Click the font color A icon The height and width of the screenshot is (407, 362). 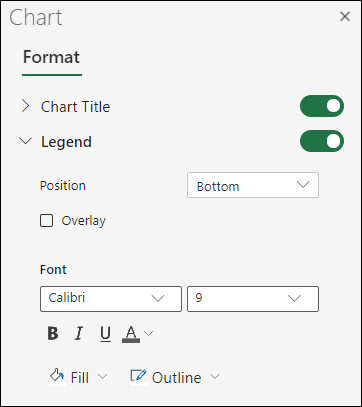point(131,334)
